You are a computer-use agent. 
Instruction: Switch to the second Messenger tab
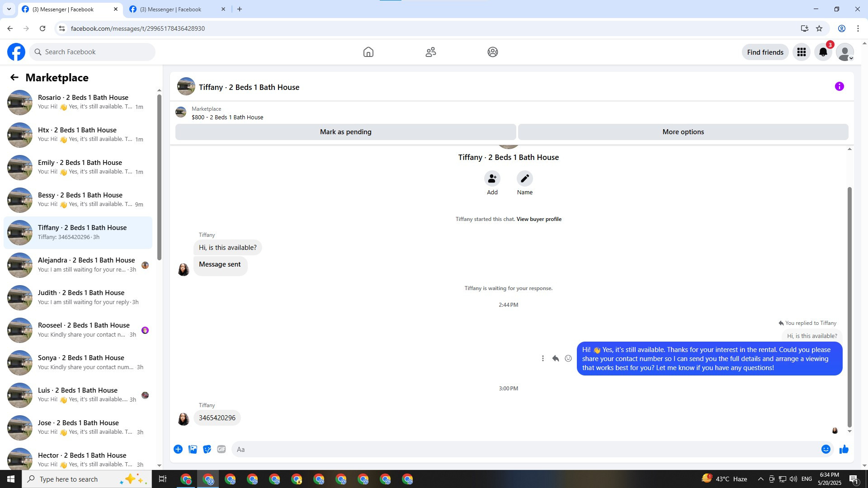point(172,9)
